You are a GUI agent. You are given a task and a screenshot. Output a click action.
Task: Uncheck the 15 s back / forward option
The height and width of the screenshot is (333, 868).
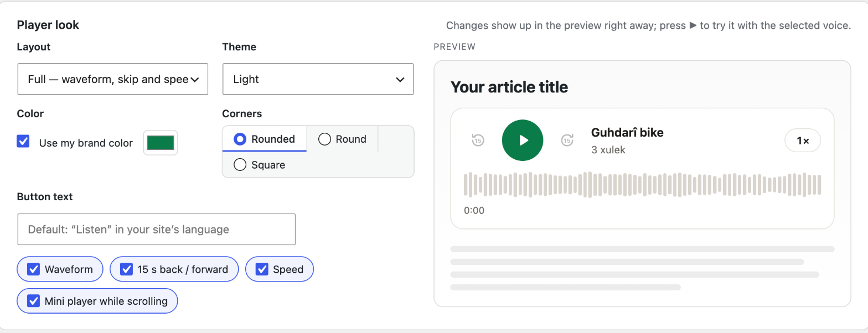pyautogui.click(x=174, y=269)
